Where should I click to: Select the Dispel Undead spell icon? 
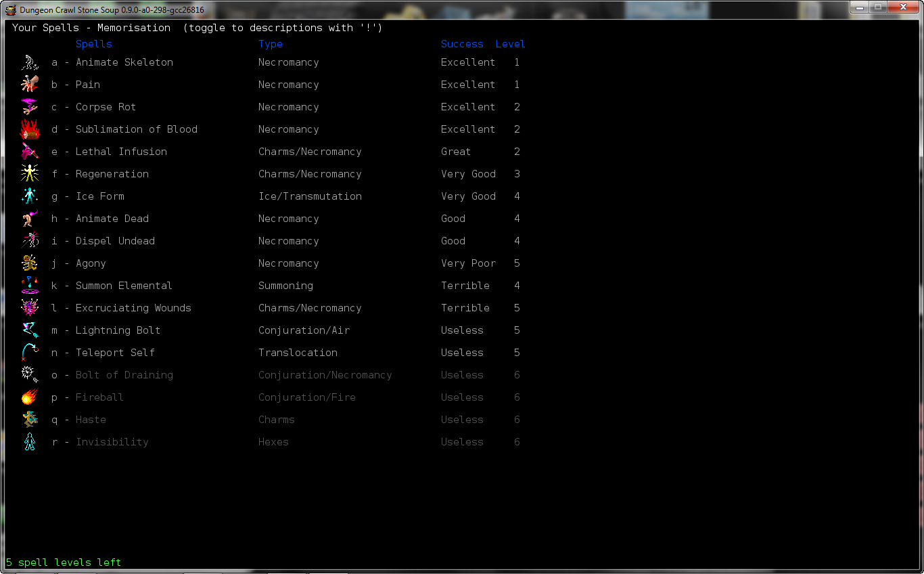[30, 241]
